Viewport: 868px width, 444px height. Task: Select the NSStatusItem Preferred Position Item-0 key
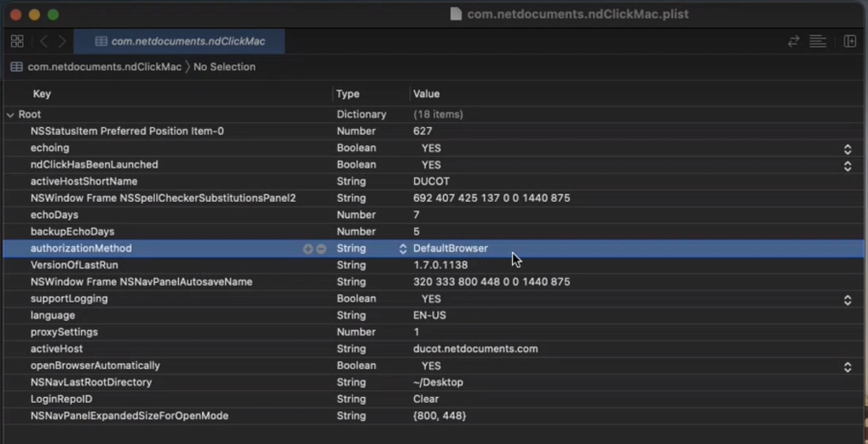click(127, 131)
